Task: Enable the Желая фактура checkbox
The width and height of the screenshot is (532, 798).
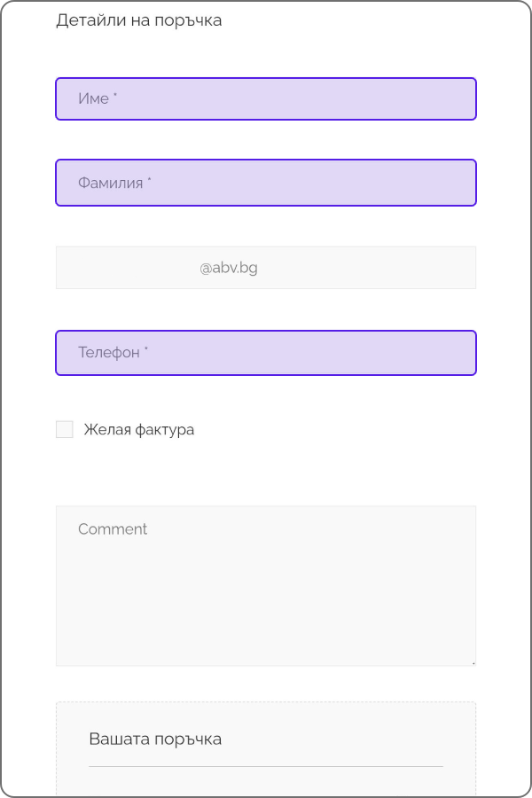Action: (65, 430)
